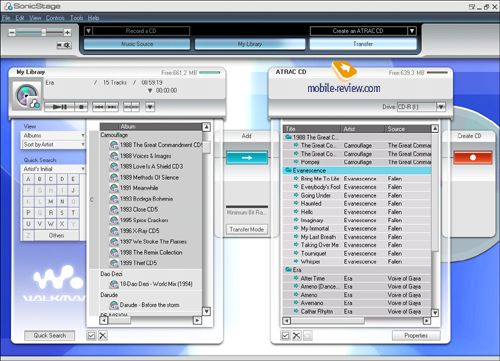500x361 pixels.
Task: Skip to the next track
Action: click(x=112, y=107)
